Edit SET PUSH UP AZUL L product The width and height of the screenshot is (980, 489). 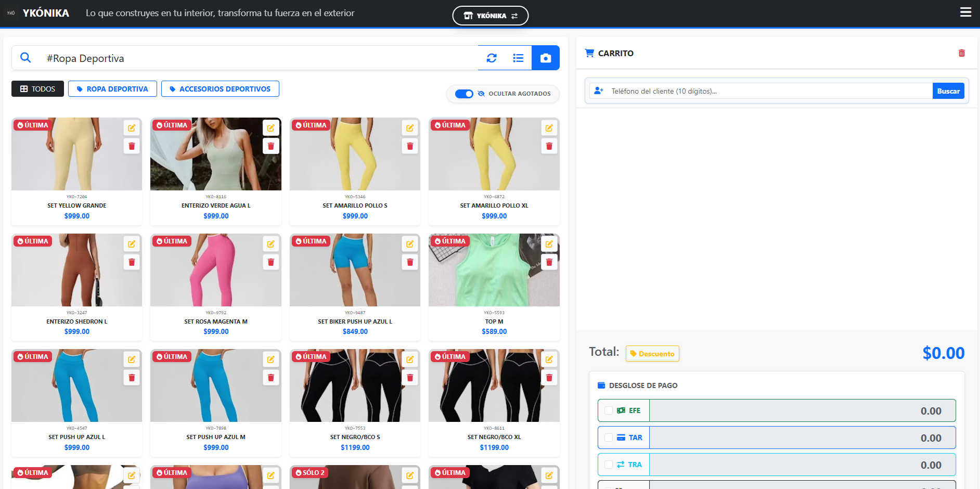[x=132, y=359]
